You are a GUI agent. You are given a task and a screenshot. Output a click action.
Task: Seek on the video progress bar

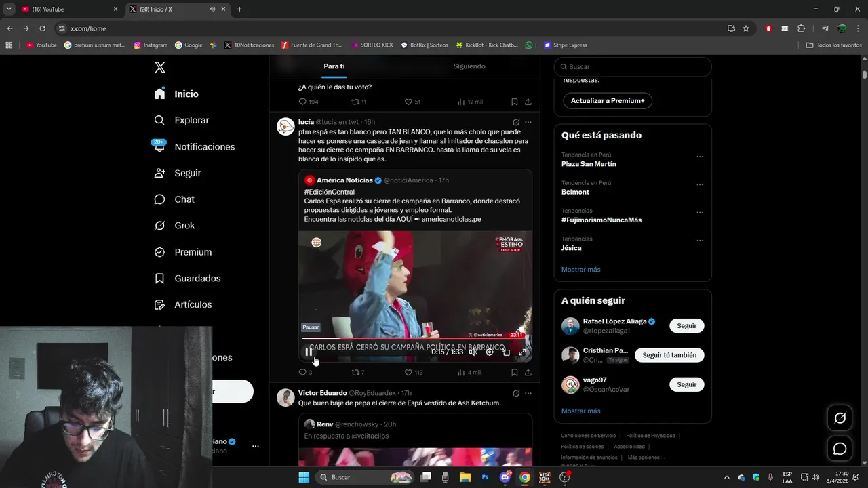414,338
